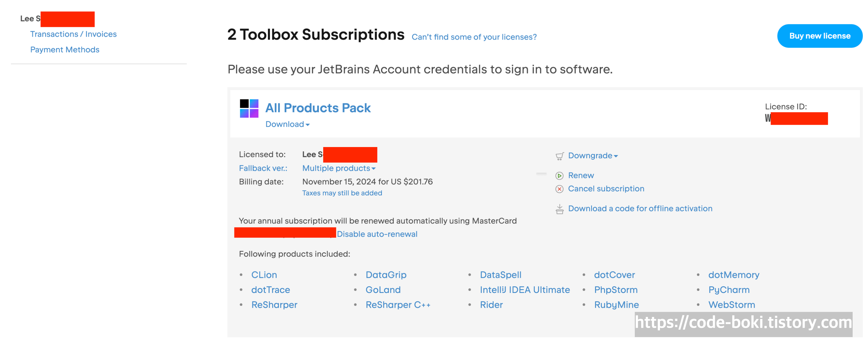The height and width of the screenshot is (343, 868).
Task: Click the All Products Pack logo icon
Action: click(x=249, y=109)
